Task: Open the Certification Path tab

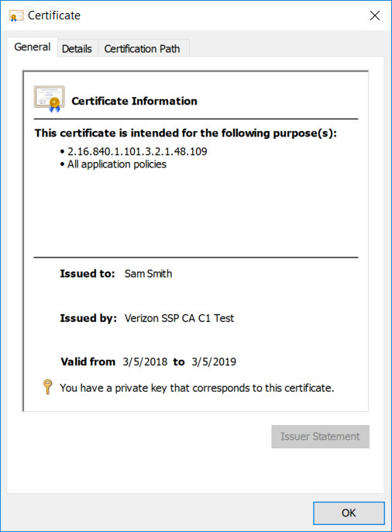Action: [142, 49]
